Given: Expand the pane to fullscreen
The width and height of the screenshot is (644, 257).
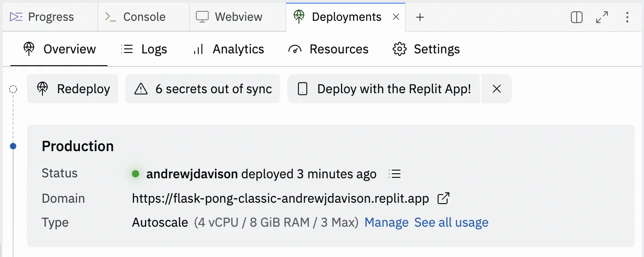Looking at the screenshot, I should [602, 17].
